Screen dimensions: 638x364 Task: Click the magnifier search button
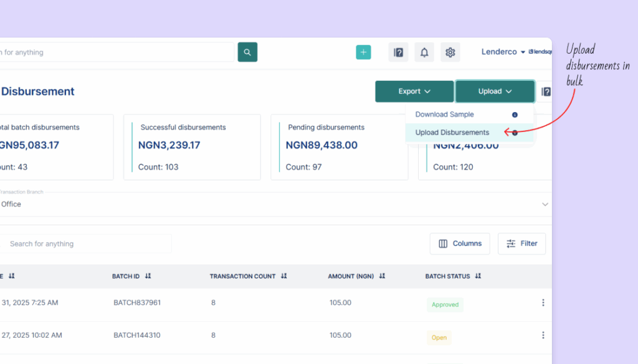pyautogui.click(x=247, y=52)
